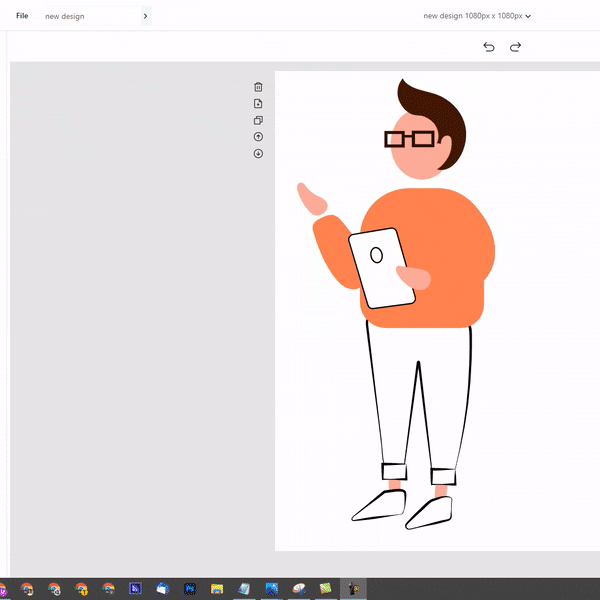Viewport: 600px width, 600px height.
Task: Redo the last action
Action: click(515, 47)
